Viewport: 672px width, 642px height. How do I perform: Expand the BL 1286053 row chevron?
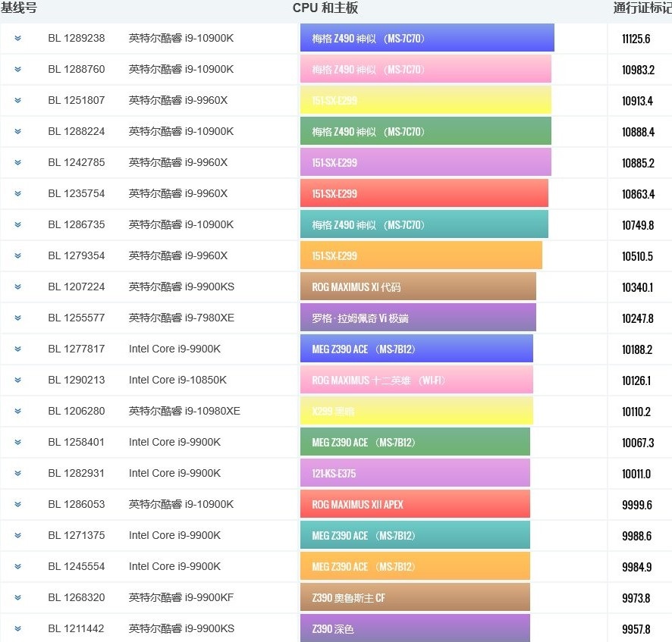click(17, 504)
